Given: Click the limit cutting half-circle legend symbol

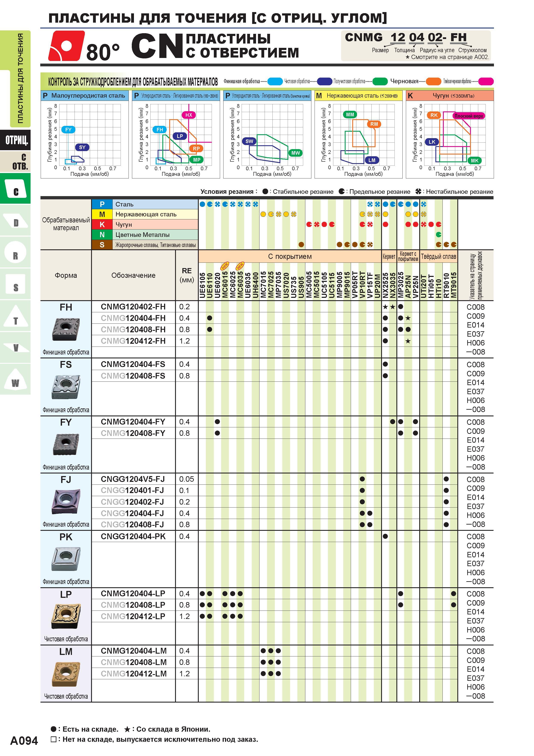Looking at the screenshot, I should point(342,192).
